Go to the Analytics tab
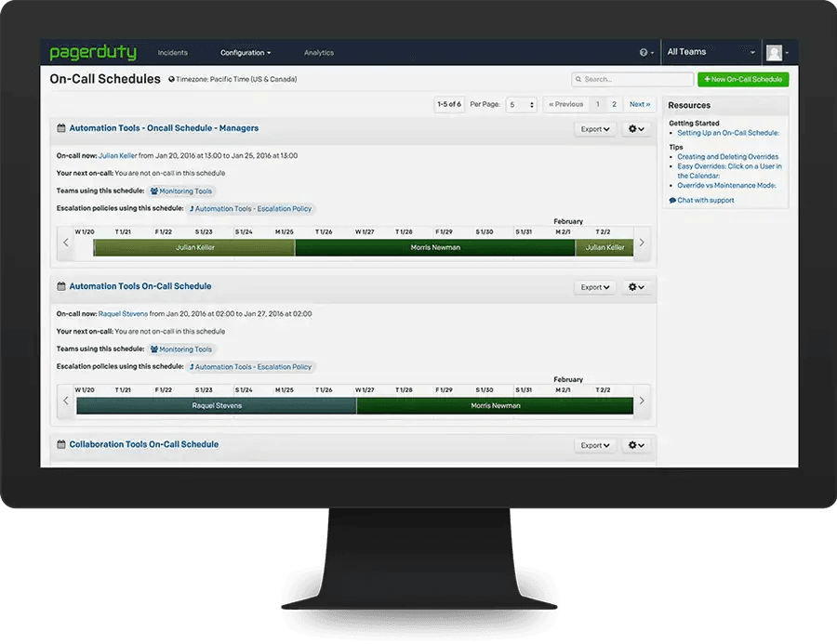 coord(318,53)
